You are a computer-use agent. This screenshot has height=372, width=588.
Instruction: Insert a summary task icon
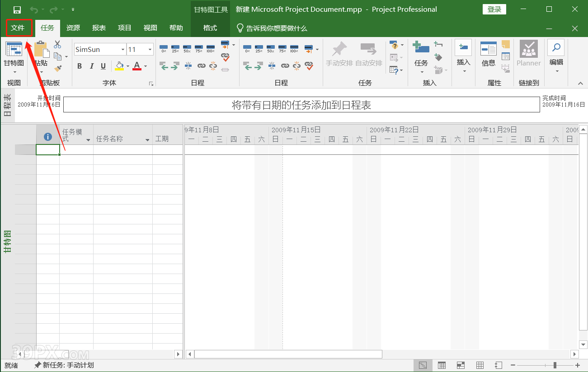coord(438,44)
